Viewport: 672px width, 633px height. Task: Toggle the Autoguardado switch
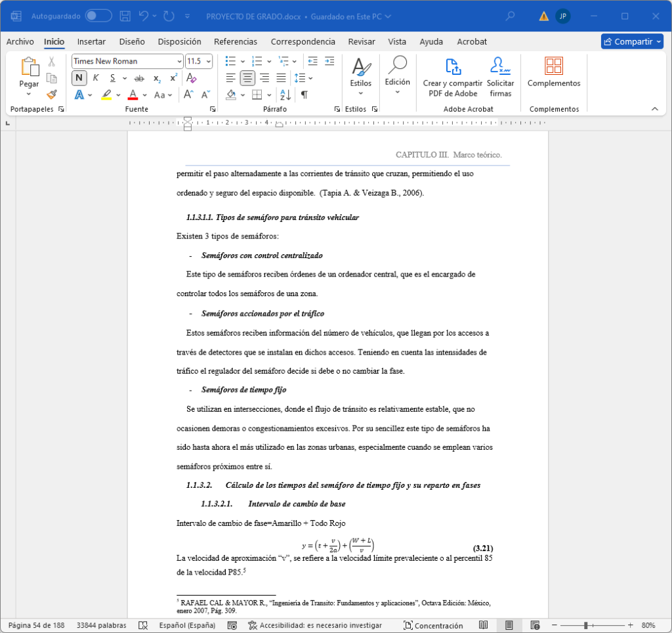(98, 16)
